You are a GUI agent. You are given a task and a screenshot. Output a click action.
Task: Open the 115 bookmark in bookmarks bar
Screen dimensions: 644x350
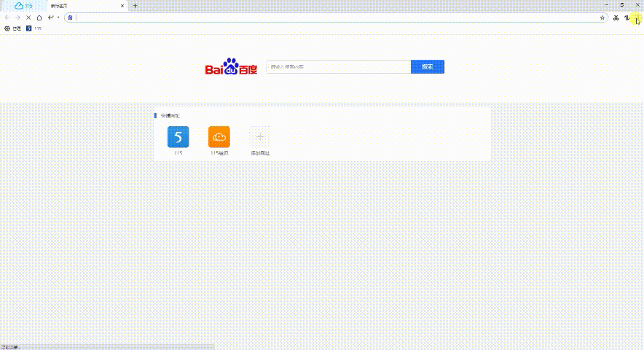(34, 28)
